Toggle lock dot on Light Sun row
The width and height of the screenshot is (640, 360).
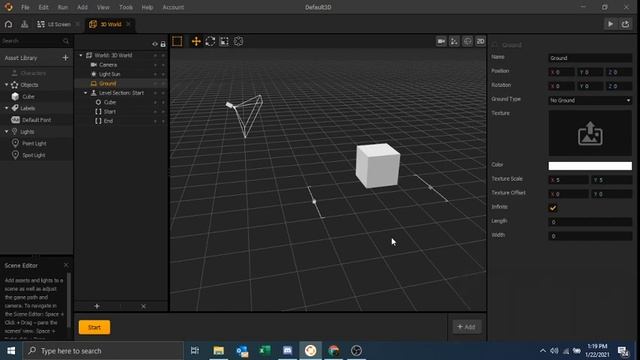[x=163, y=74]
